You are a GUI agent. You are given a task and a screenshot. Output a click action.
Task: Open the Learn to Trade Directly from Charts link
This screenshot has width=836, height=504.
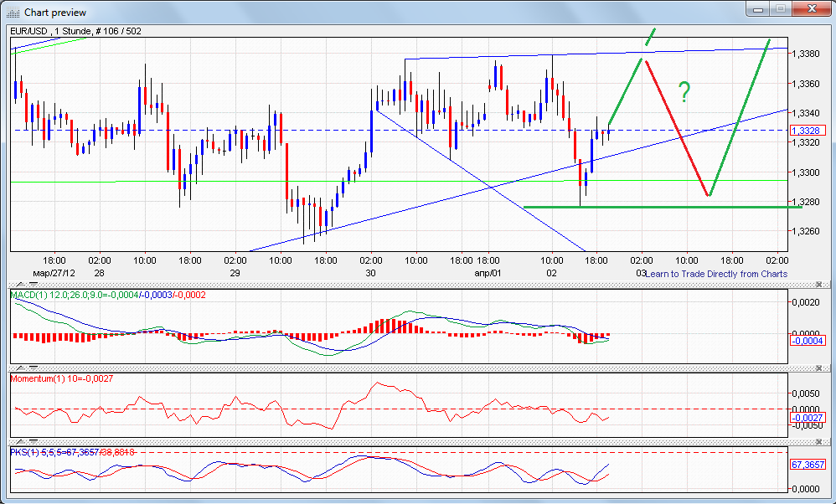(x=718, y=274)
